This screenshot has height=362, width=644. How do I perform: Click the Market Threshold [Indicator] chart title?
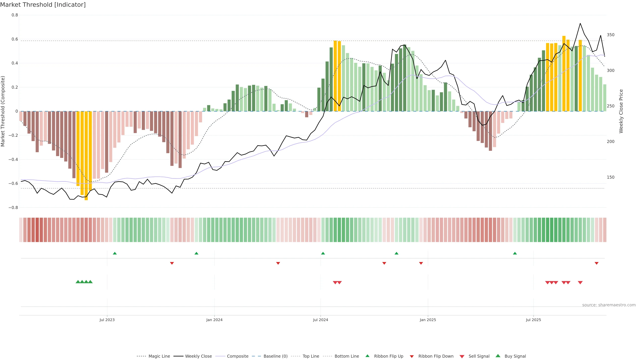43,5
